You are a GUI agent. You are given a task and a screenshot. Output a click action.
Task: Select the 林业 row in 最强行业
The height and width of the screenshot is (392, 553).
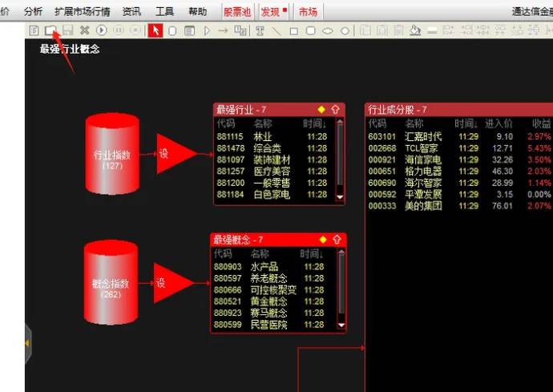275,136
